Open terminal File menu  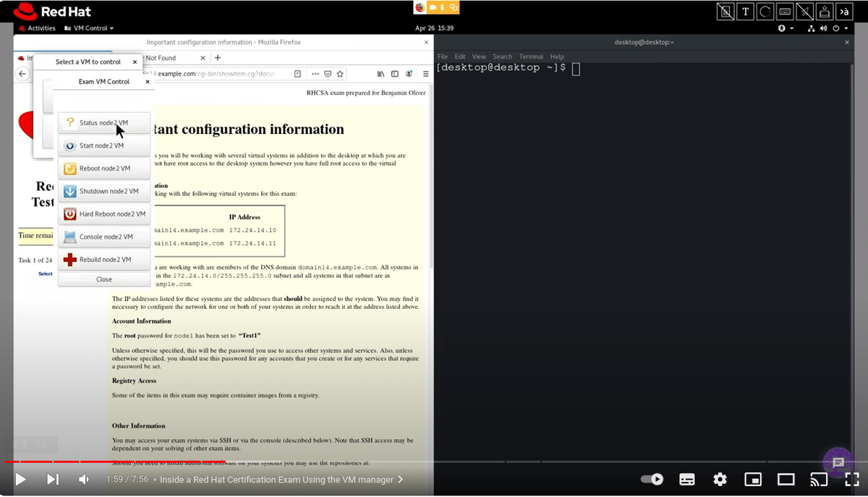coord(443,56)
